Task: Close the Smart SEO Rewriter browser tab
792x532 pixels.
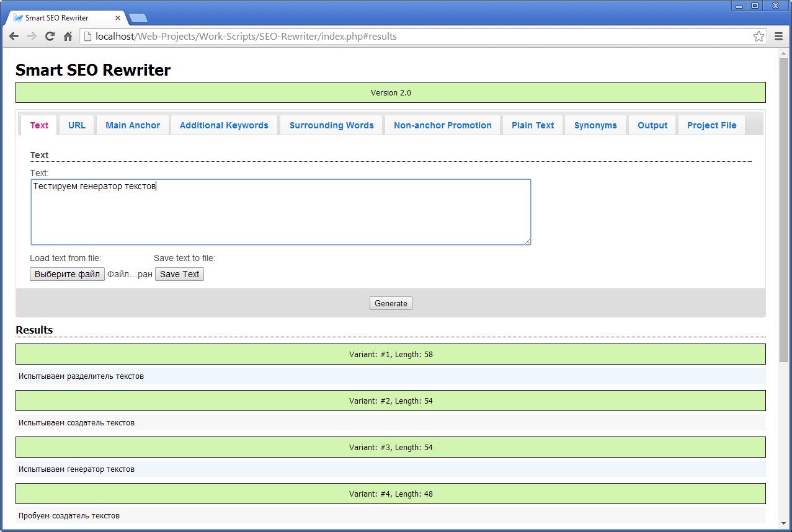Action: click(118, 18)
